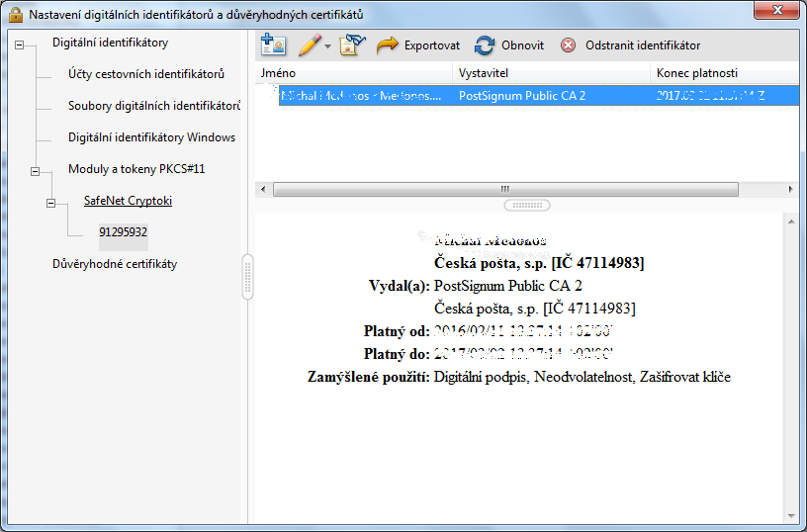Click the Obnovit button label
The width and height of the screenshot is (807, 532).
tap(522, 45)
